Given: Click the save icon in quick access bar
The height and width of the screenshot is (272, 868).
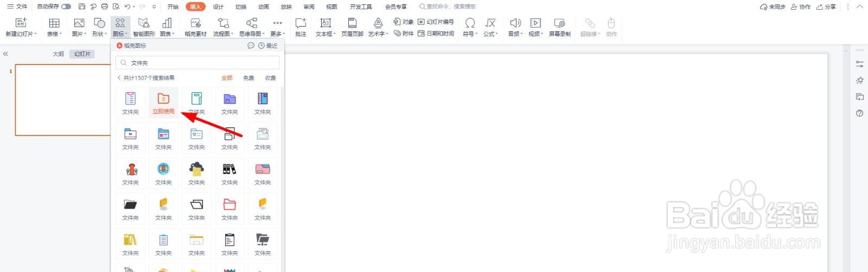Looking at the screenshot, I should [82, 7].
